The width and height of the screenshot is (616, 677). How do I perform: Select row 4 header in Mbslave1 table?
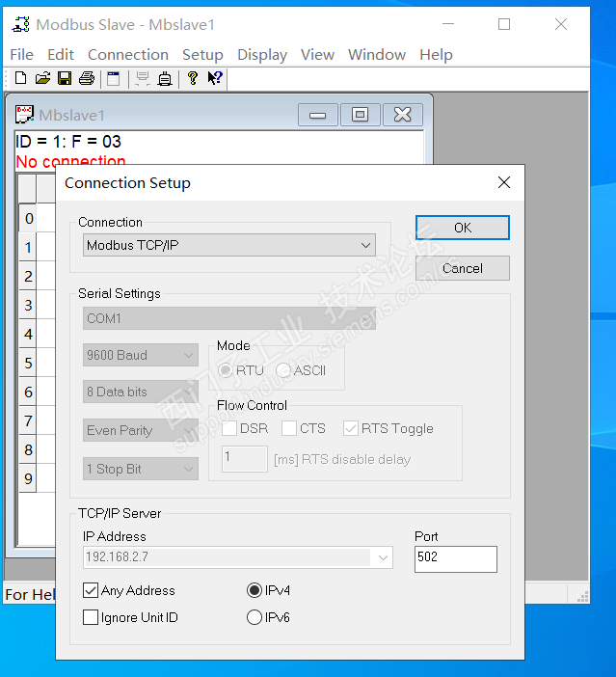pyautogui.click(x=28, y=334)
